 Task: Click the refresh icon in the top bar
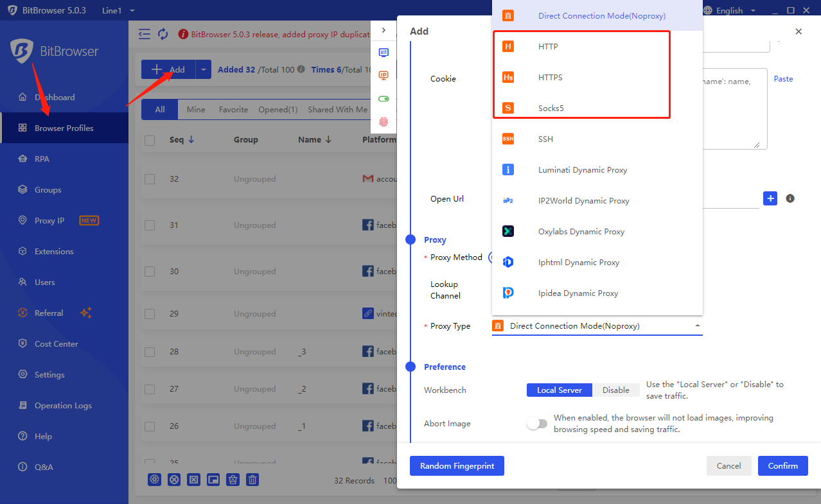click(x=163, y=34)
